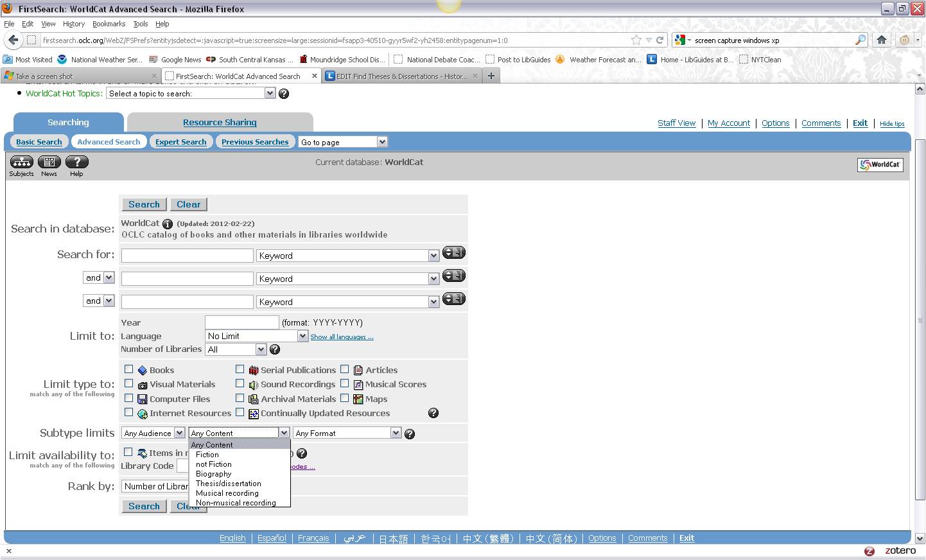Check the Musical Scores checkbox
The width and height of the screenshot is (926, 560).
point(344,383)
